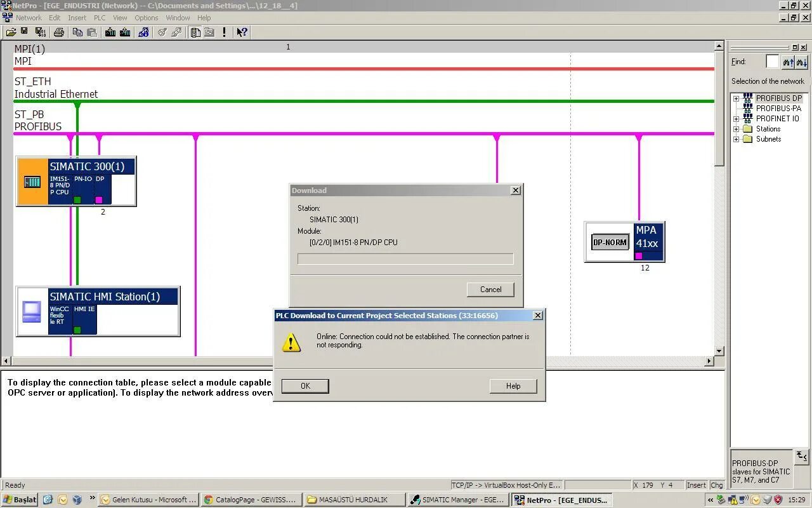Select the DP-NORM icon of MPA 41xx
This screenshot has width=812, height=508.
click(x=610, y=242)
